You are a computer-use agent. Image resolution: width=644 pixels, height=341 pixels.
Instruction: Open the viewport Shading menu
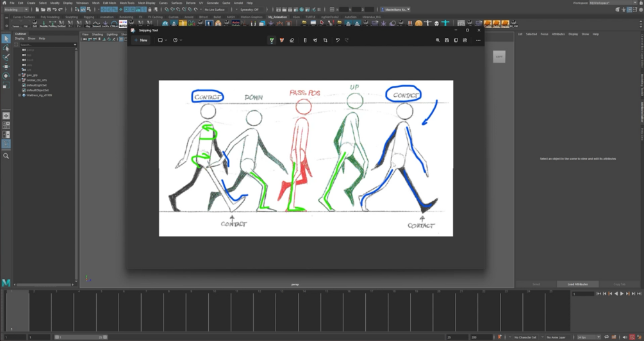coord(97,35)
